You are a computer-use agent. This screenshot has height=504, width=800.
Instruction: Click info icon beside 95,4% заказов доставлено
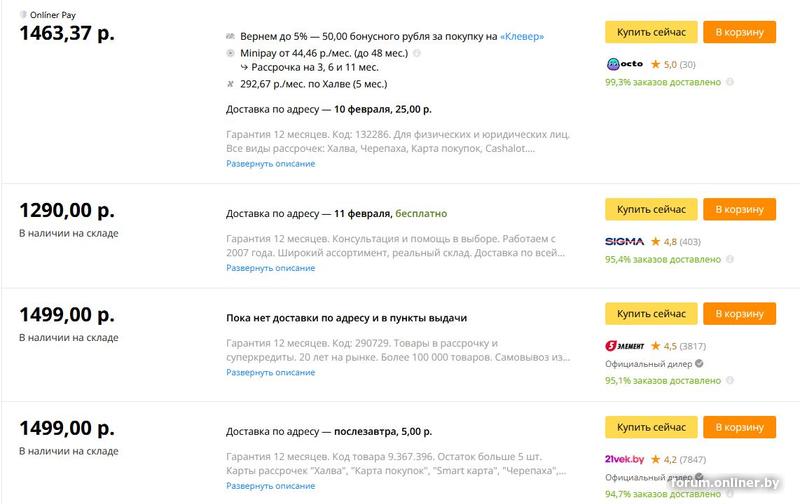tap(730, 259)
